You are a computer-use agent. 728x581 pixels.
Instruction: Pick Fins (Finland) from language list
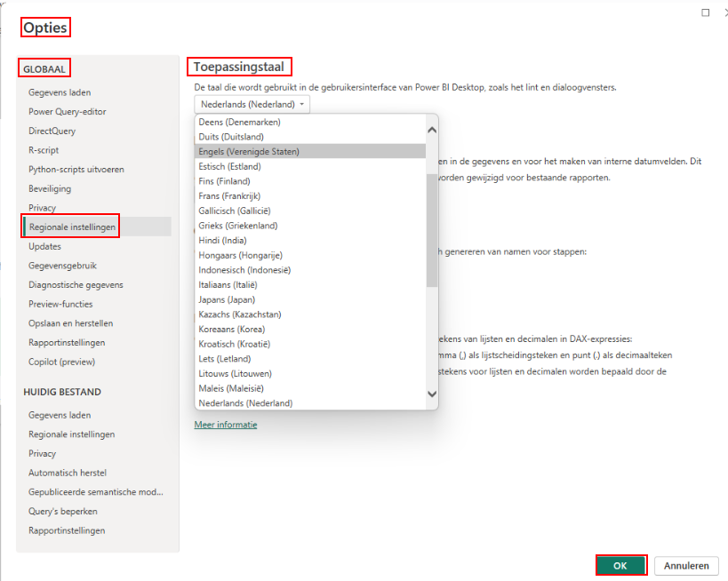tap(310, 181)
